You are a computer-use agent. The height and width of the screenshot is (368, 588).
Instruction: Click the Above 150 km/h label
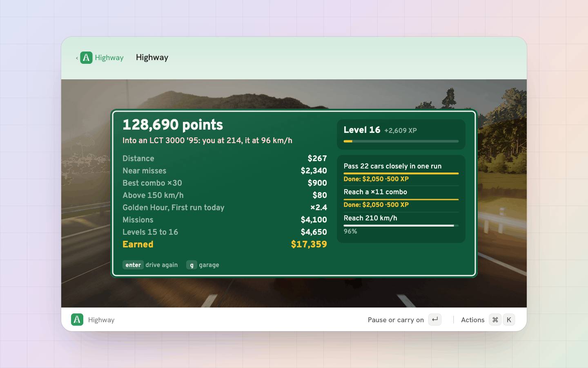point(153,195)
